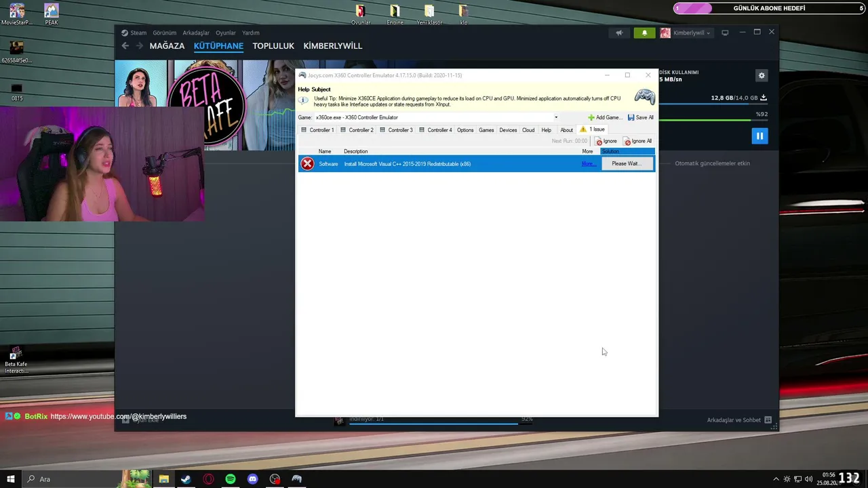Open Steam download settings gear

762,76
